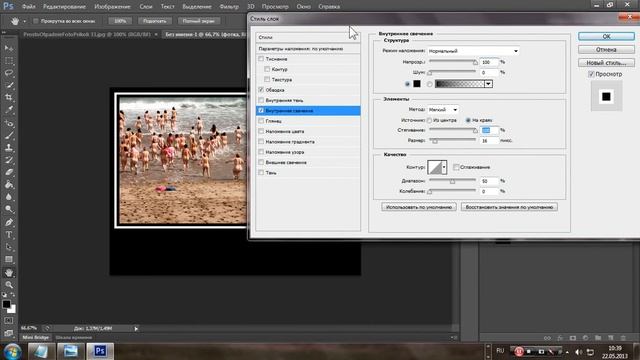Select the Paint Bucket tool
This screenshot has width=640, height=360.
(9, 184)
